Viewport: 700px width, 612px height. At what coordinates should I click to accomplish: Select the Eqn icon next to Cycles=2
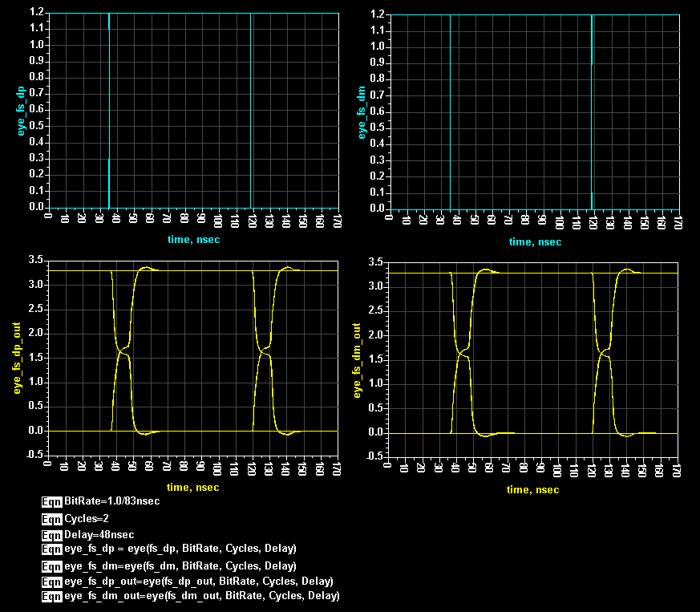[x=52, y=519]
